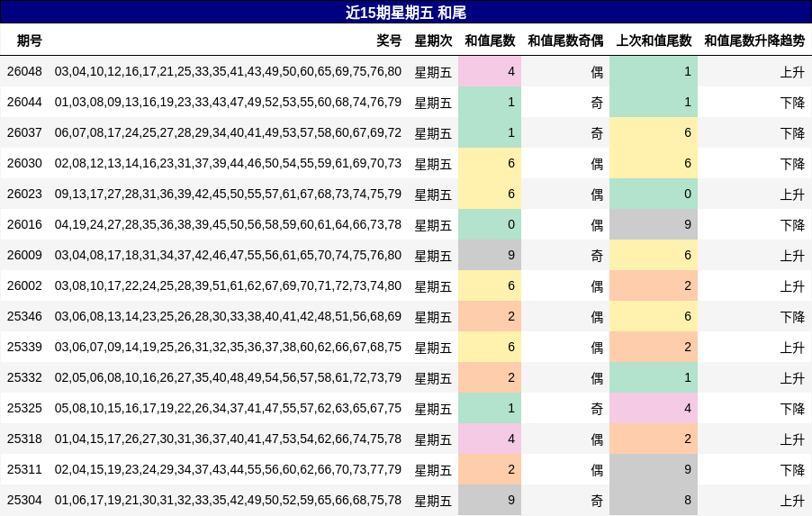Screen dimensions: 812x516
Task: Click the winning numbers of issue 26030
Action: (x=228, y=163)
